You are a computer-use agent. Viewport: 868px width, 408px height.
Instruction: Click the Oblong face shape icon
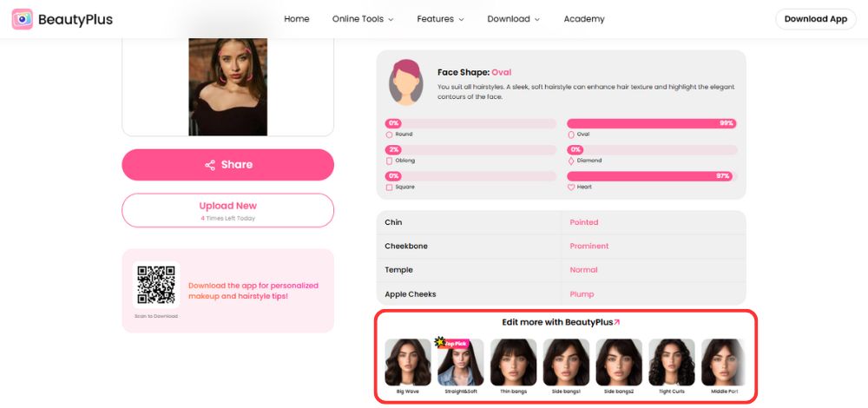point(389,161)
